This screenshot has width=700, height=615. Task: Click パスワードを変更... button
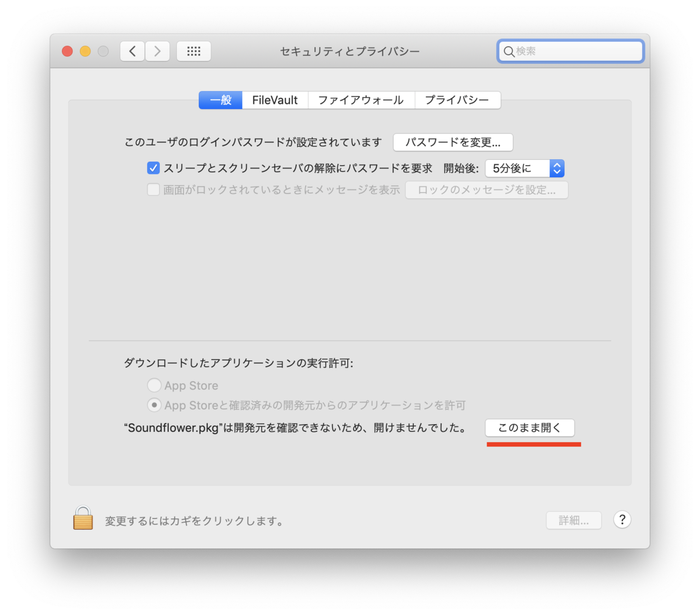click(453, 142)
